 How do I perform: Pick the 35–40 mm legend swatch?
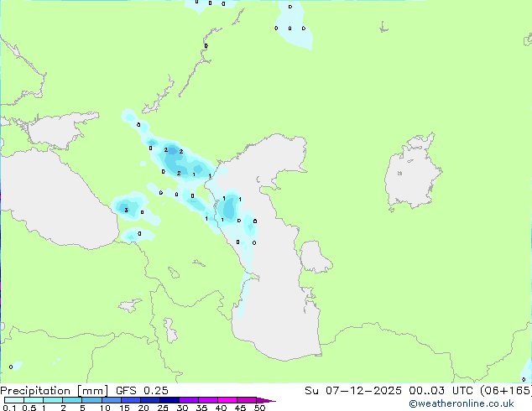208,400
